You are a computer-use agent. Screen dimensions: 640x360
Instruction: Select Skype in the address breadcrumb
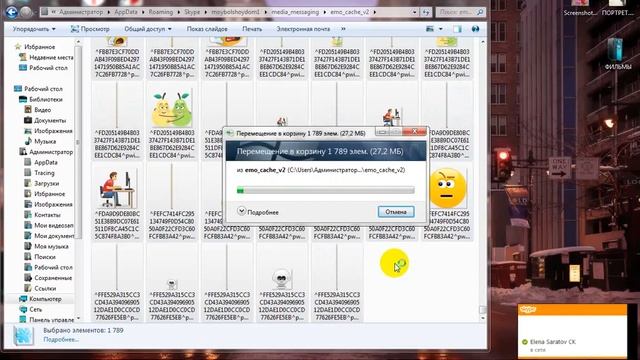[x=192, y=12]
